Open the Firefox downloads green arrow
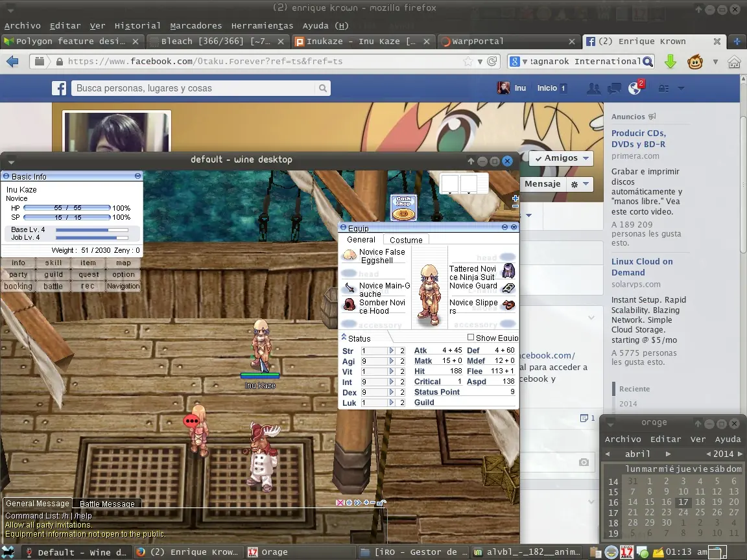This screenshot has width=747, height=560. (670, 62)
